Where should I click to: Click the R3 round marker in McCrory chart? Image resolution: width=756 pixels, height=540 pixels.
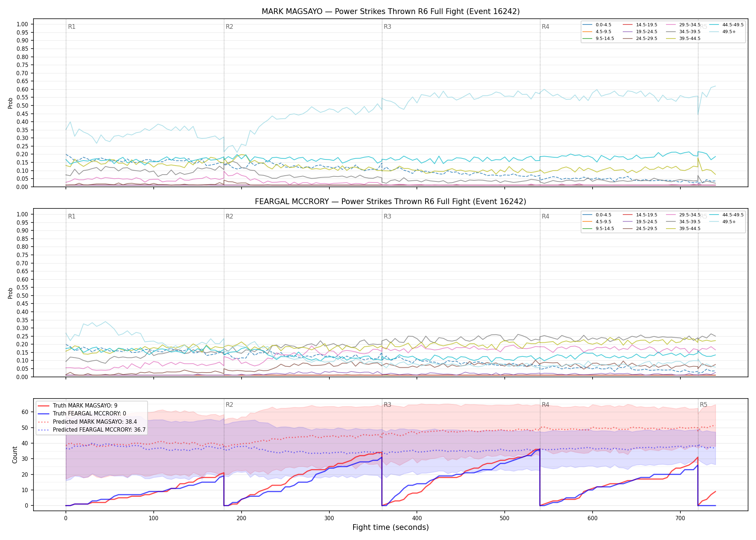(x=387, y=216)
